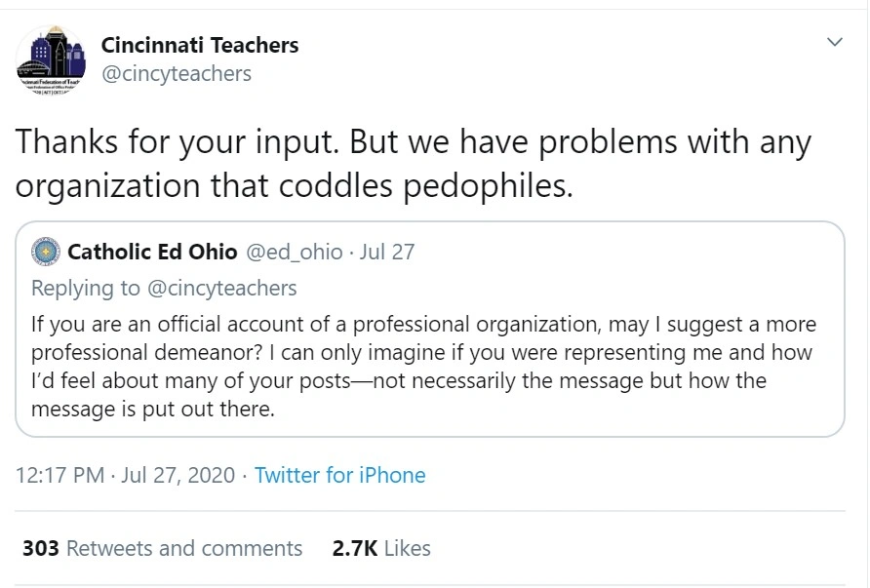Click the Twitter for iPhone source link
The width and height of the screenshot is (870, 588).
(339, 475)
